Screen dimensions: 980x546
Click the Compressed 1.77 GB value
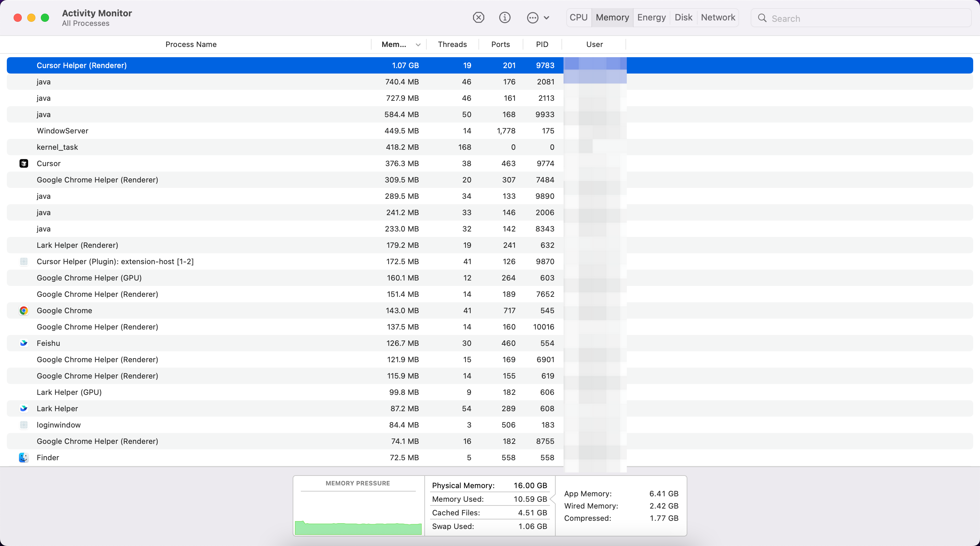(664, 519)
